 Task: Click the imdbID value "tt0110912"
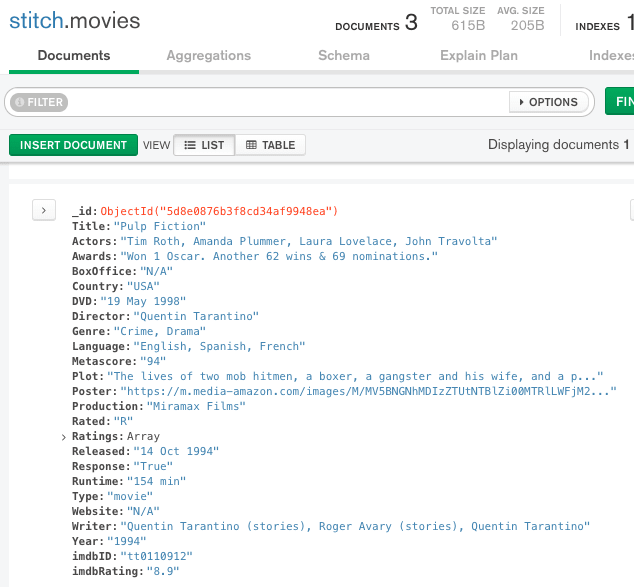coord(156,556)
